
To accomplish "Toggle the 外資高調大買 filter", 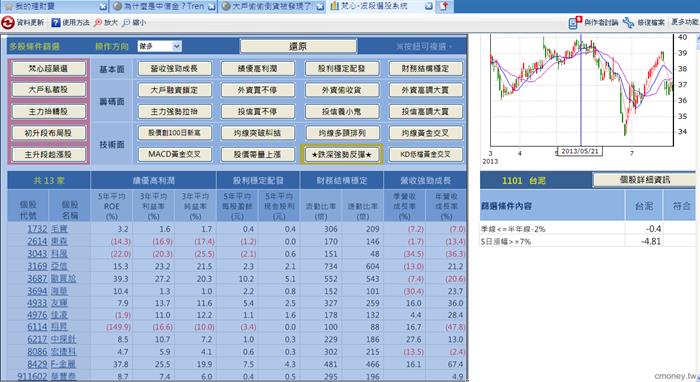I will 425,90.
